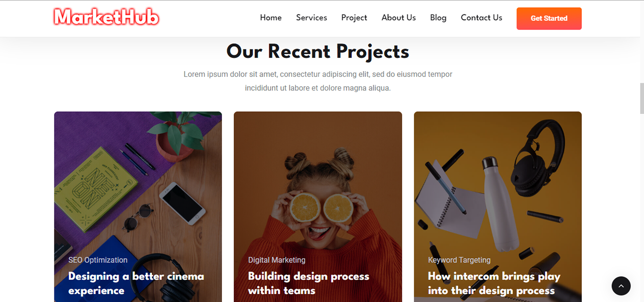Open the Services menu item
This screenshot has height=302, width=644.
[311, 18]
